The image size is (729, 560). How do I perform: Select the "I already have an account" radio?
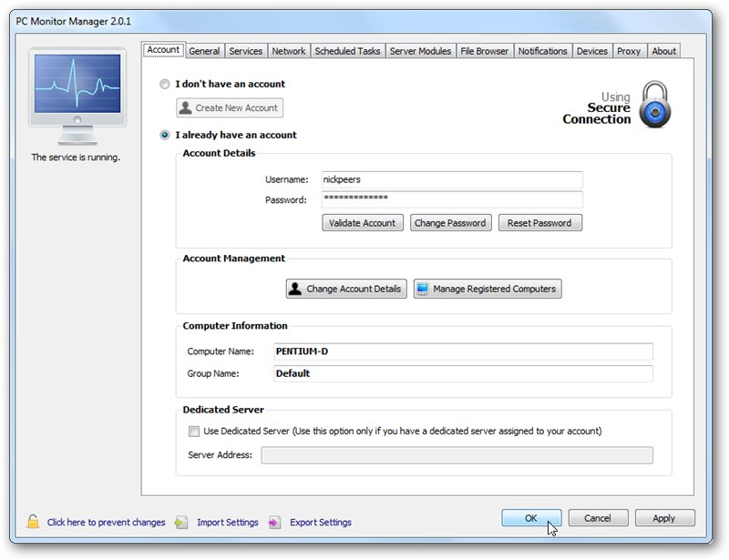[165, 135]
